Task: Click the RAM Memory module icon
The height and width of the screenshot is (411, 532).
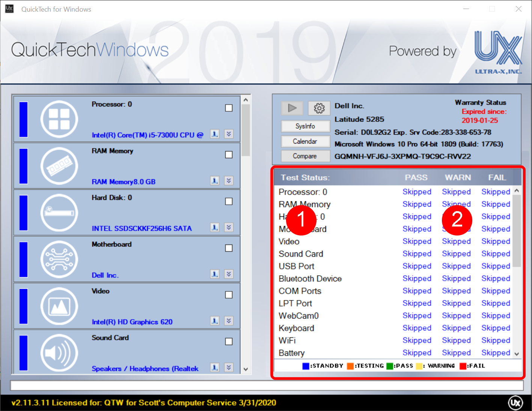Action: [x=59, y=166]
